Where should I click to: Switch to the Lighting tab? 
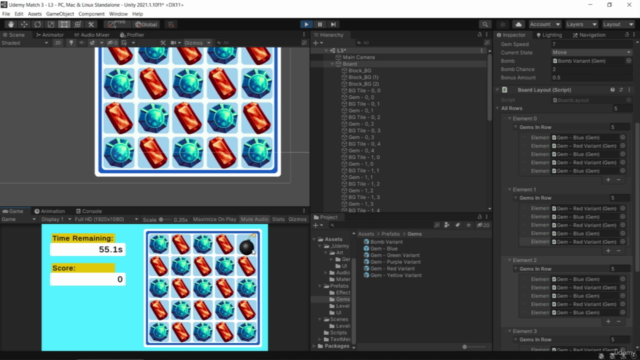pyautogui.click(x=549, y=35)
